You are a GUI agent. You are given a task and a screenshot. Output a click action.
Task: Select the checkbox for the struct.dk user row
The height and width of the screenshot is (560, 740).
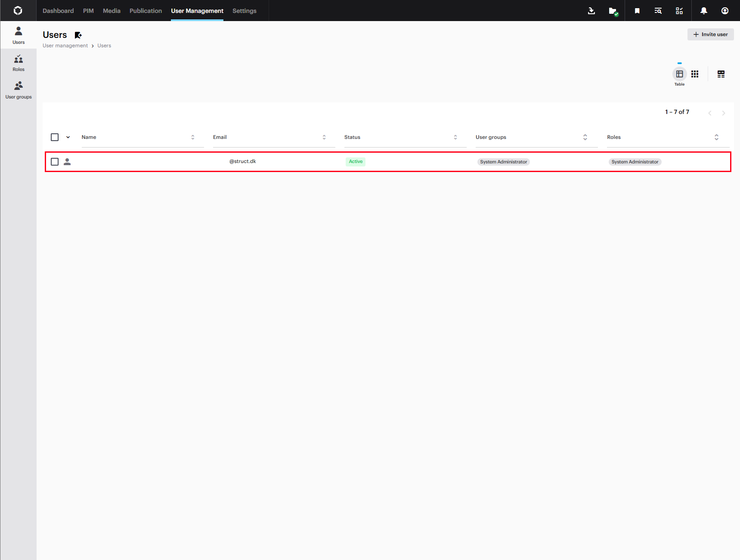coord(55,162)
